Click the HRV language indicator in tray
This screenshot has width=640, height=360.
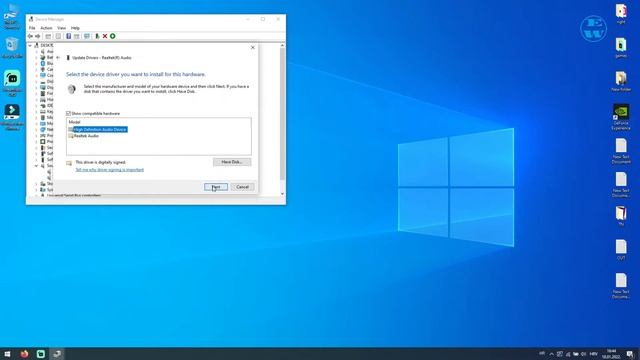pyautogui.click(x=594, y=354)
